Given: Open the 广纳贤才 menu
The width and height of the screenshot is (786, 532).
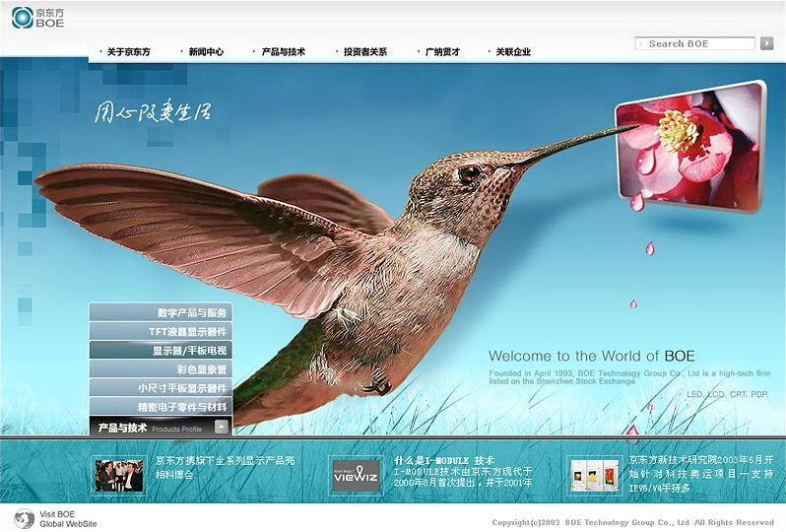Looking at the screenshot, I should [442, 51].
